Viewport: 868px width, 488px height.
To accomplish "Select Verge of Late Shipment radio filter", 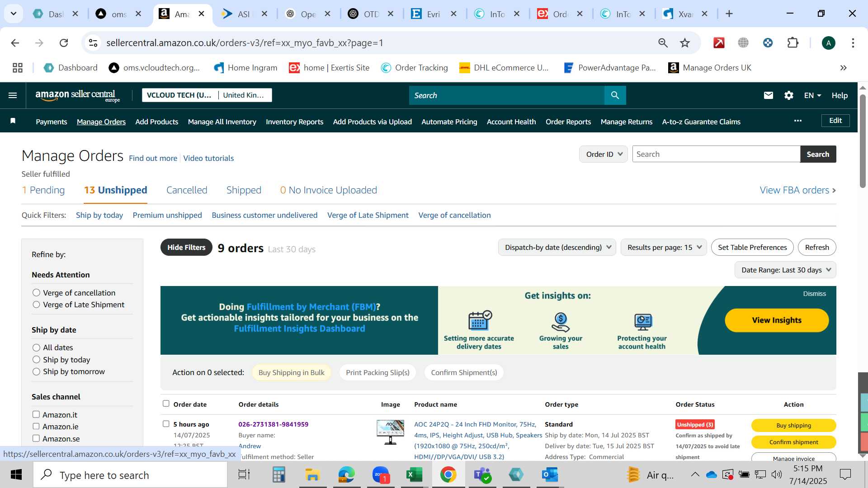I will pyautogui.click(x=36, y=305).
